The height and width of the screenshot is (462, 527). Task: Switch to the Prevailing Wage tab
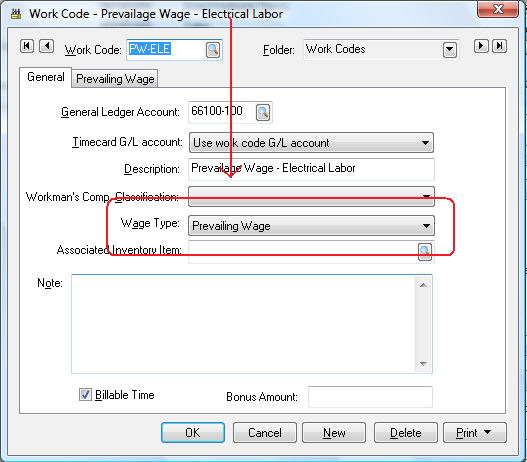click(x=115, y=79)
